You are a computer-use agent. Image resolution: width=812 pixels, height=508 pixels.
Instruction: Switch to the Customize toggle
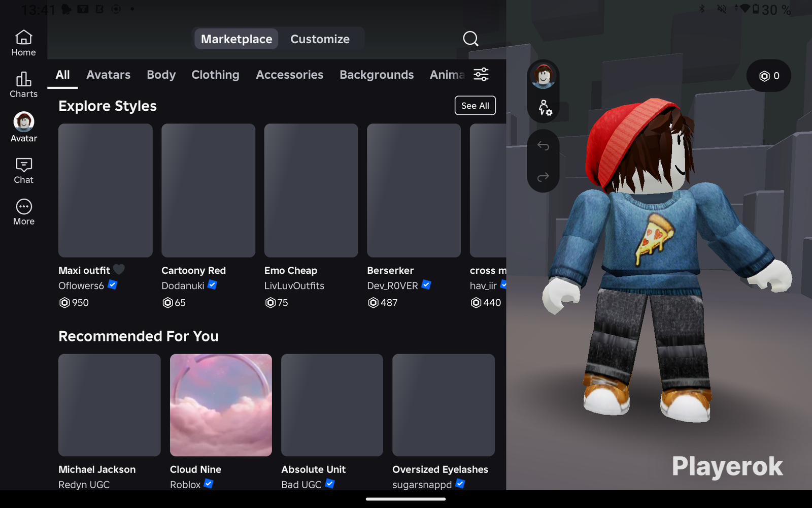[320, 39]
